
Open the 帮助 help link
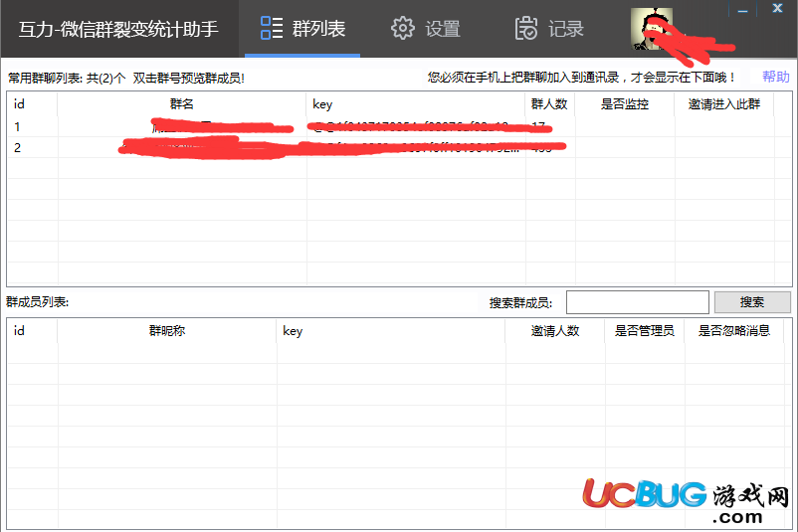(x=775, y=77)
